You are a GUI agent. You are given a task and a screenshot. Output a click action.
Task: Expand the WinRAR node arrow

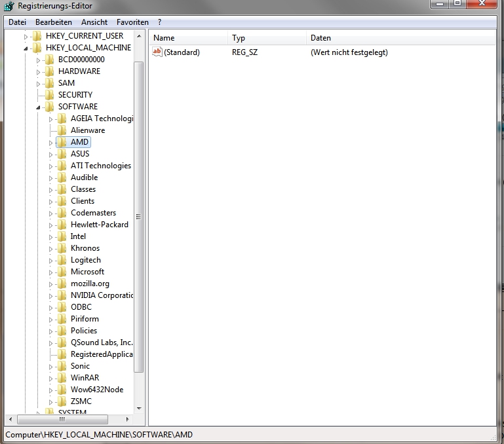point(50,379)
